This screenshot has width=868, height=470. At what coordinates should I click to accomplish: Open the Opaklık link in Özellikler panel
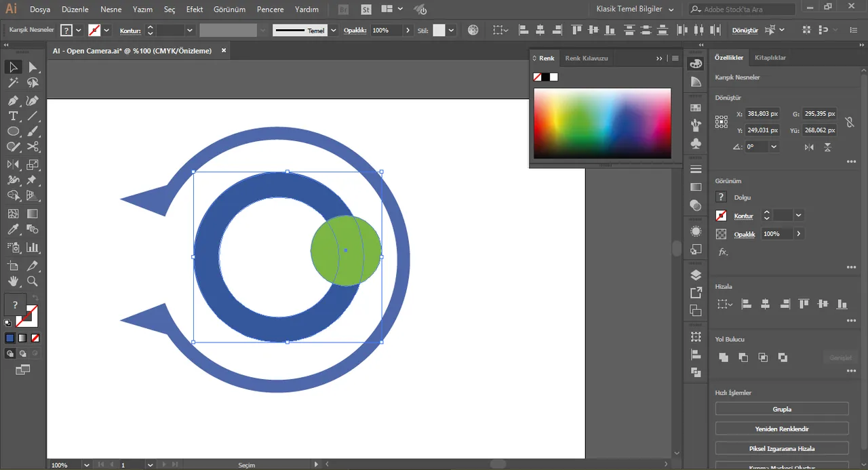click(745, 234)
